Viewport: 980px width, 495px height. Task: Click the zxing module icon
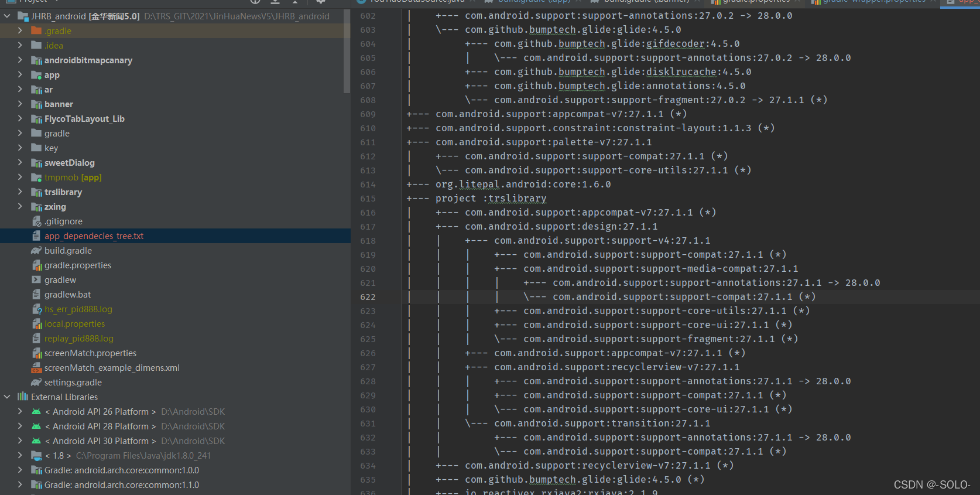36,206
